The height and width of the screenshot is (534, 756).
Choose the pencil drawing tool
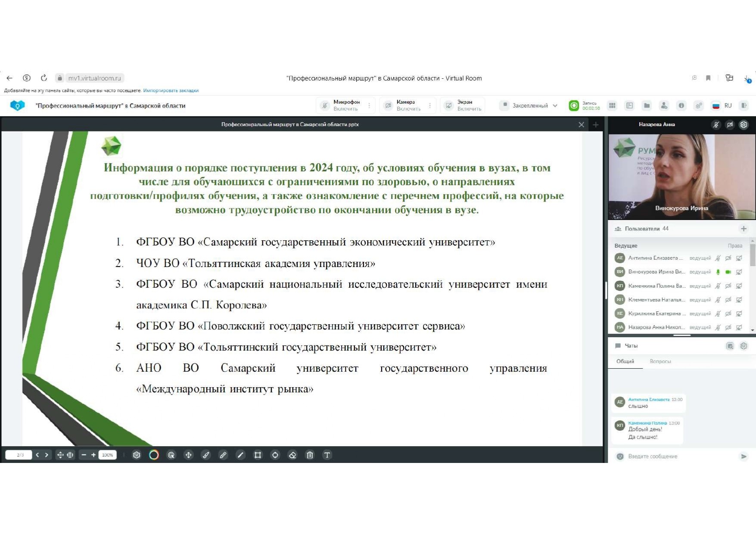coord(223,455)
